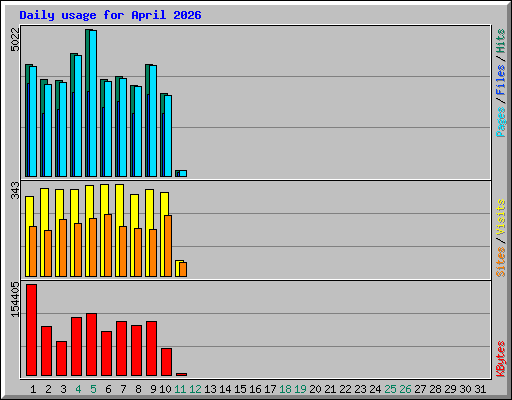Click day 12 label on x-axis
The width and height of the screenshot is (512, 400).
click(x=195, y=389)
